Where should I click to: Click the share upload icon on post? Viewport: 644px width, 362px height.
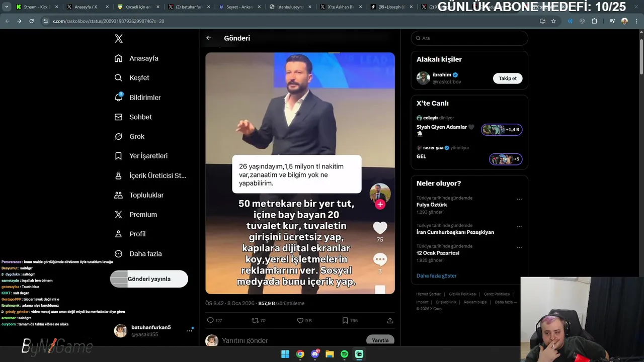(x=390, y=320)
